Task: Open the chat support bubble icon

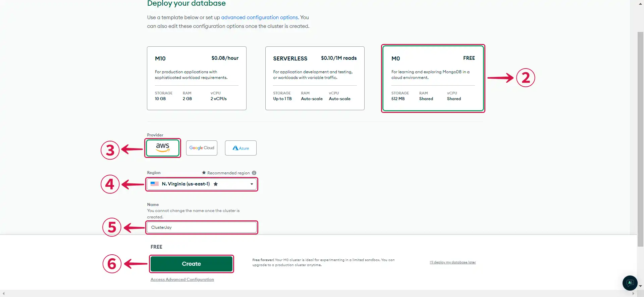Action: pos(630,283)
